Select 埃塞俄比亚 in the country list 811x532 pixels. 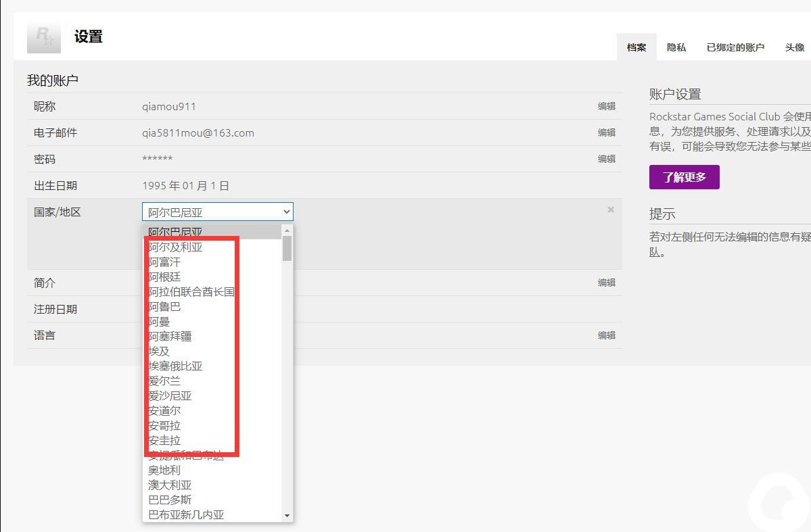point(212,366)
